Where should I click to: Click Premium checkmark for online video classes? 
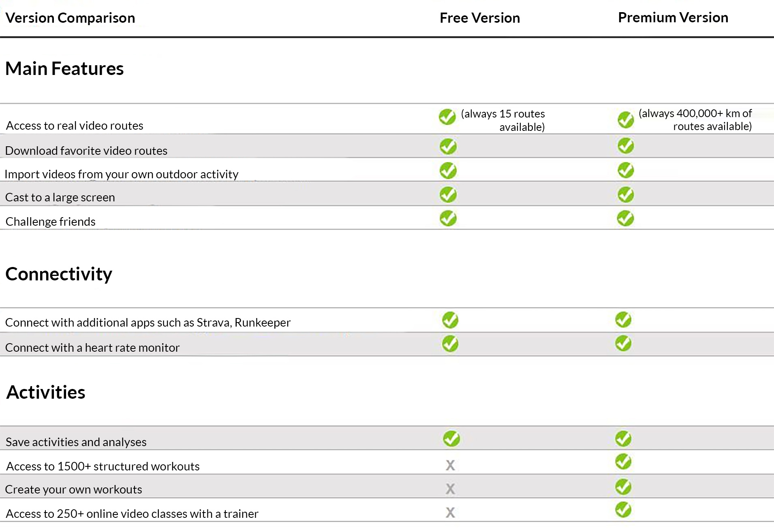[x=623, y=510]
